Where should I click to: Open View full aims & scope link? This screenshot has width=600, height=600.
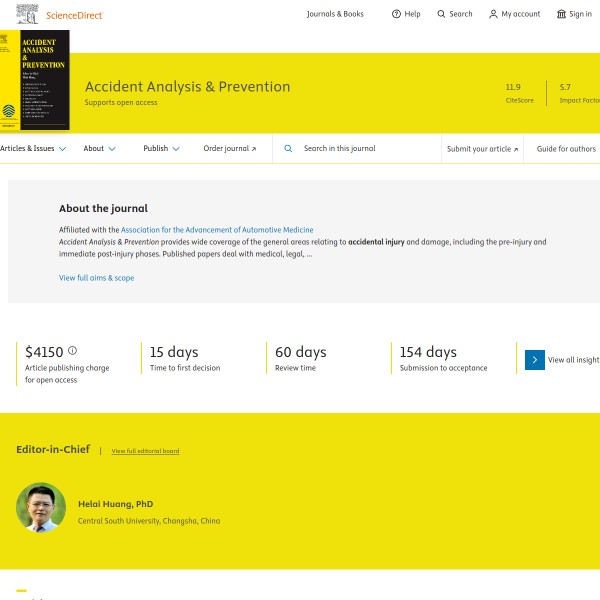point(96,278)
